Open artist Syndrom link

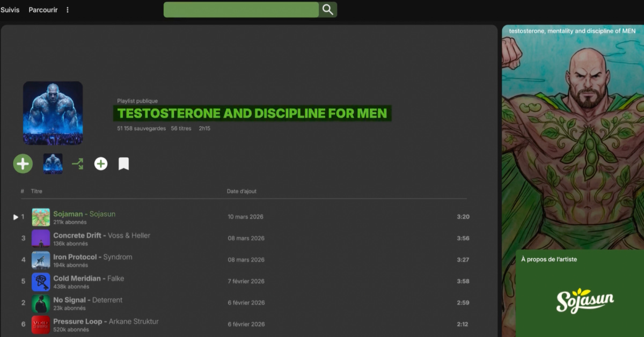pyautogui.click(x=118, y=257)
